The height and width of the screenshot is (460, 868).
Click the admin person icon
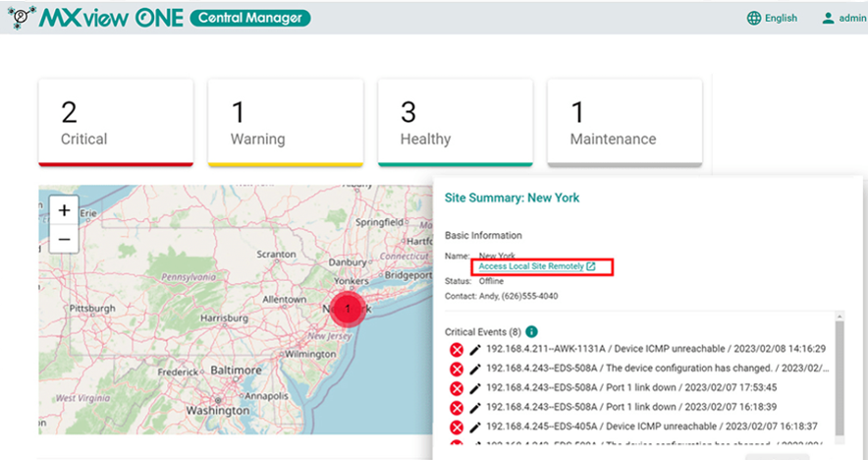(x=828, y=18)
